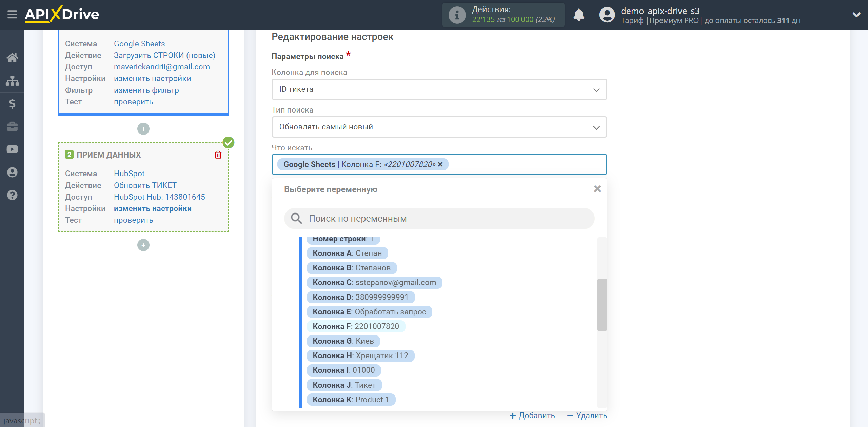Select variable Колонка J: Тикет
This screenshot has height=427, width=868.
pyautogui.click(x=344, y=385)
